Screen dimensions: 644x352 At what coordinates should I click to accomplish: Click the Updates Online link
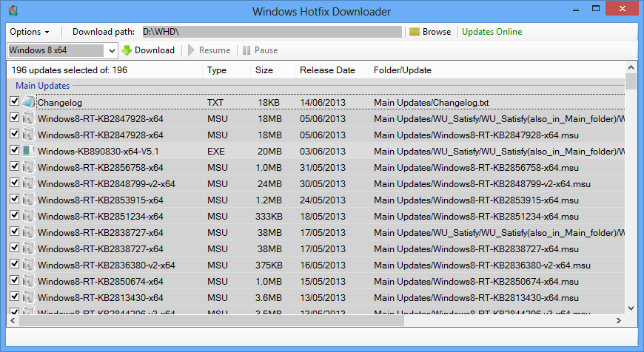[492, 32]
